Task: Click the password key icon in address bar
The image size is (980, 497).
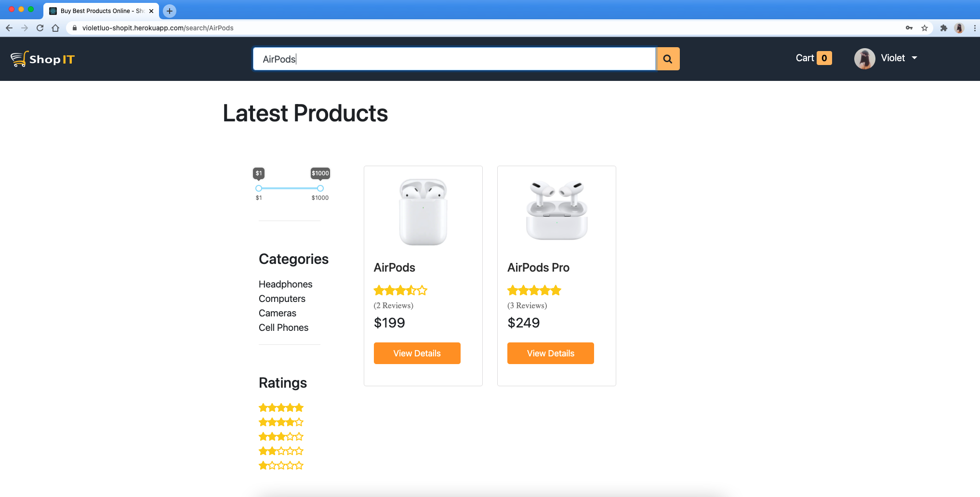Action: click(909, 28)
